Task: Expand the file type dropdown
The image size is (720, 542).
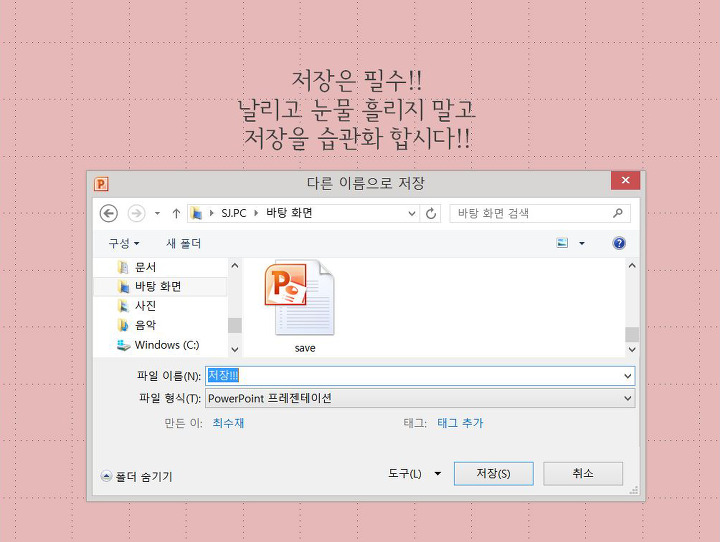Action: [x=628, y=398]
